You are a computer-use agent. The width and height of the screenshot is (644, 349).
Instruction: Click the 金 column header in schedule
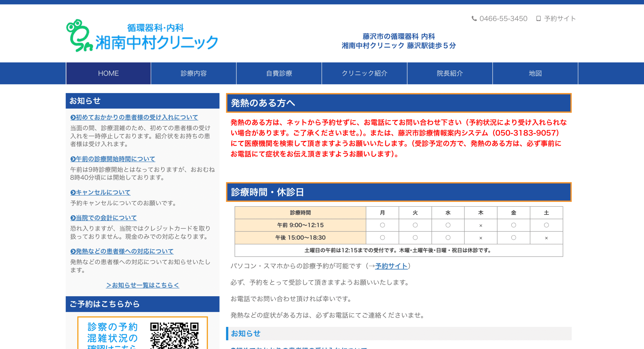[513, 213]
